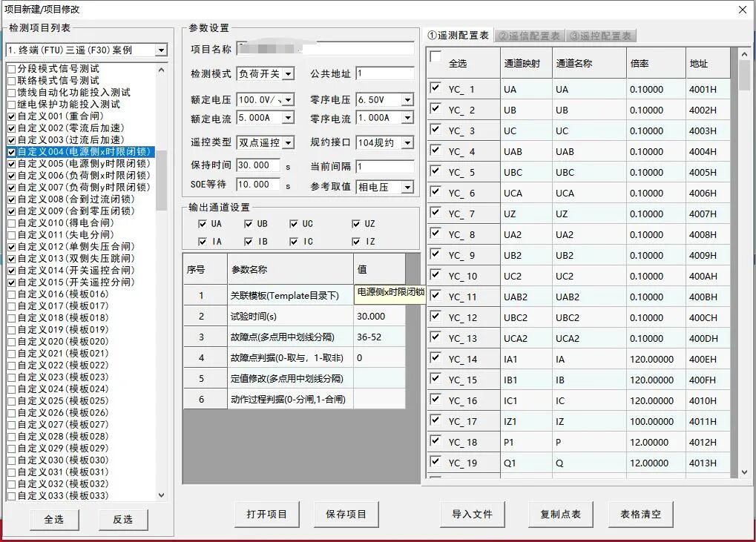
Task: Check 自定义010(得电合闸) in the test list
Action: 11,223
